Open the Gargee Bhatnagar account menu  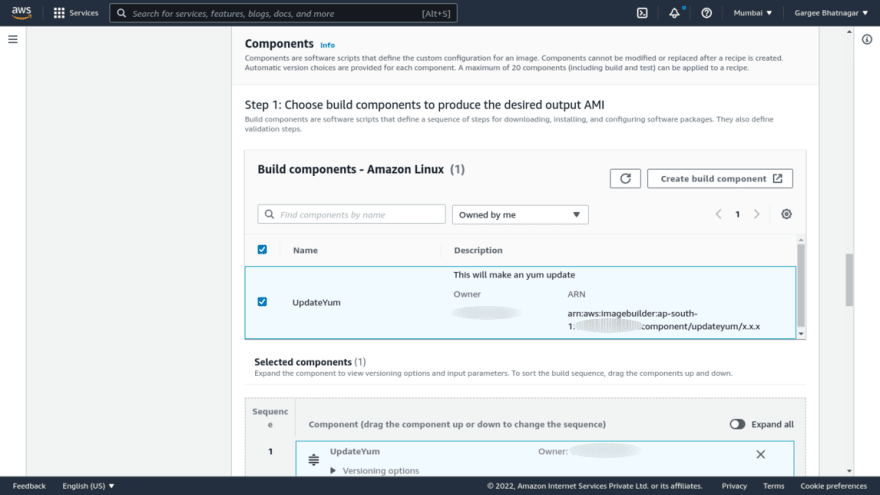pos(831,13)
